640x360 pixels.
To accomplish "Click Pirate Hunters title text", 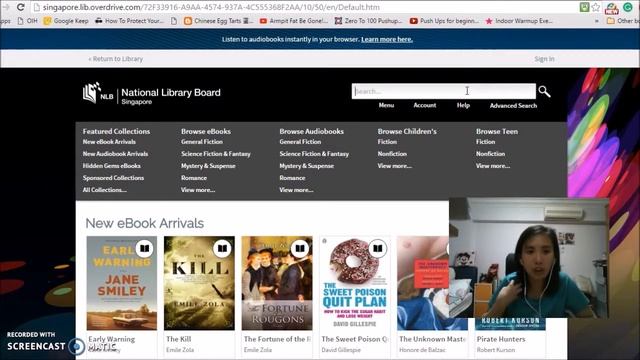I will pos(501,339).
